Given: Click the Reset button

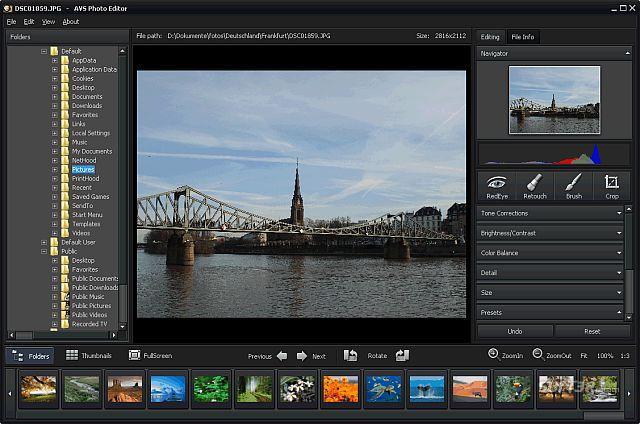Looking at the screenshot, I should [592, 331].
